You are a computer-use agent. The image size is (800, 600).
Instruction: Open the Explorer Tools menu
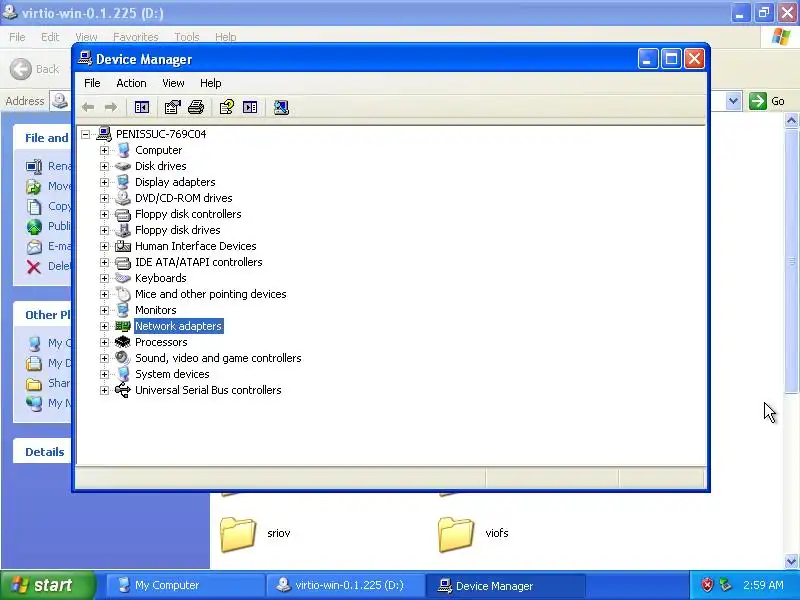click(x=187, y=37)
